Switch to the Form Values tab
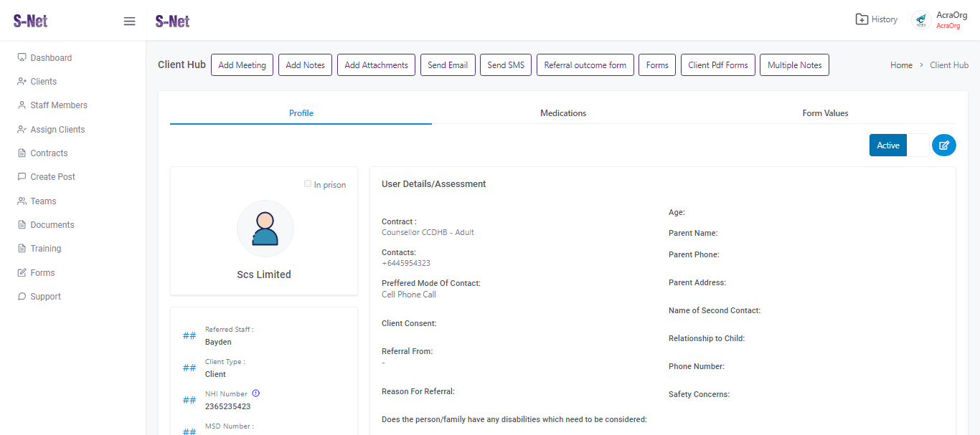The height and width of the screenshot is (435, 980). (x=825, y=113)
